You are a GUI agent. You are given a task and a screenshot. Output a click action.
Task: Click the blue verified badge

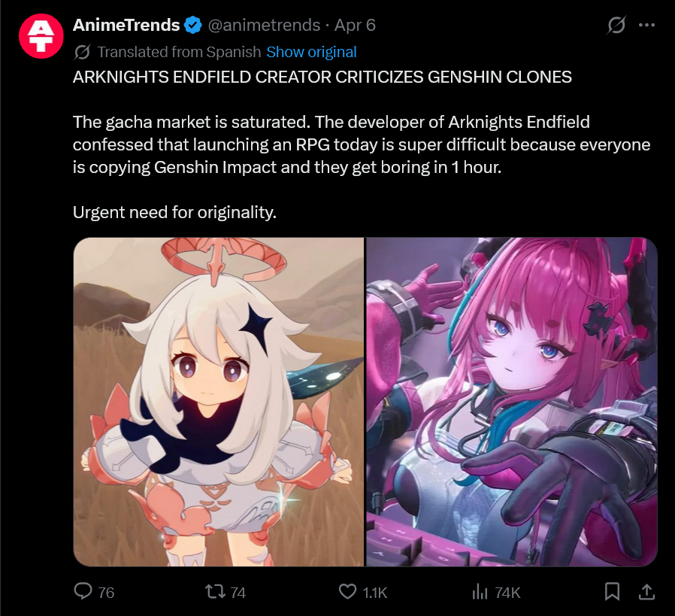193,26
